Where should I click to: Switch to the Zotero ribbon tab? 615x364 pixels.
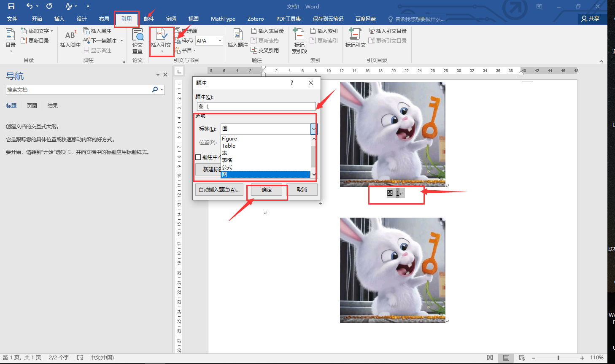click(256, 19)
